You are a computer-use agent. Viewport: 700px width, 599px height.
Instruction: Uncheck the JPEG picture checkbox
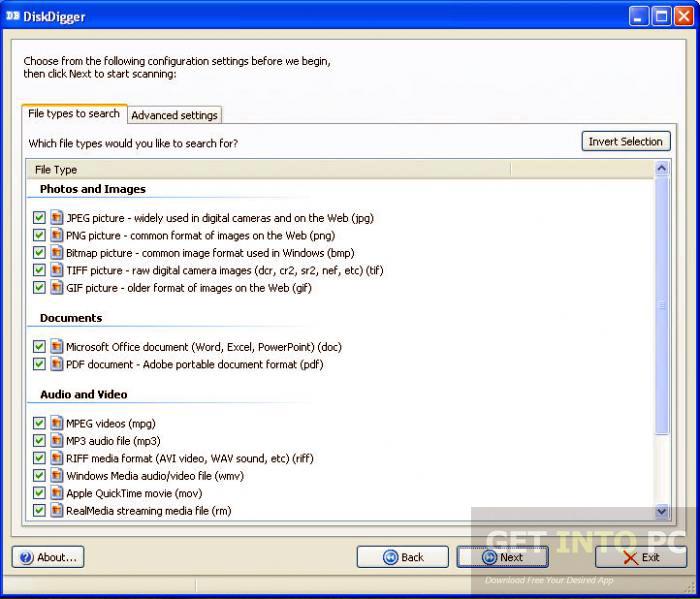(x=39, y=218)
